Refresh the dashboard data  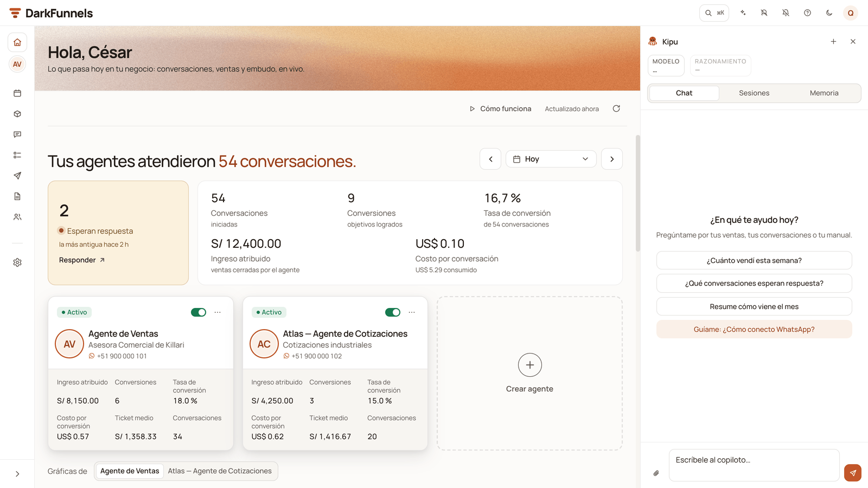pyautogui.click(x=616, y=108)
